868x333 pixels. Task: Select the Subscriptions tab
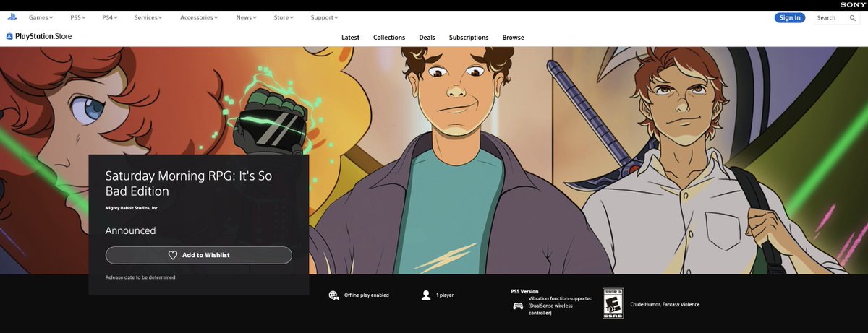469,38
